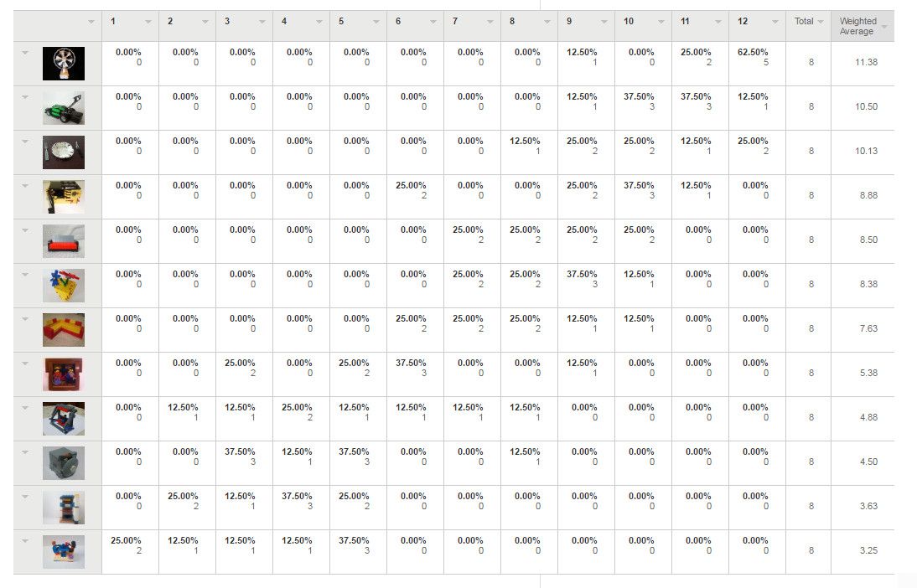Open the blue swing set thumbnail
The image size is (917, 588).
click(x=64, y=419)
